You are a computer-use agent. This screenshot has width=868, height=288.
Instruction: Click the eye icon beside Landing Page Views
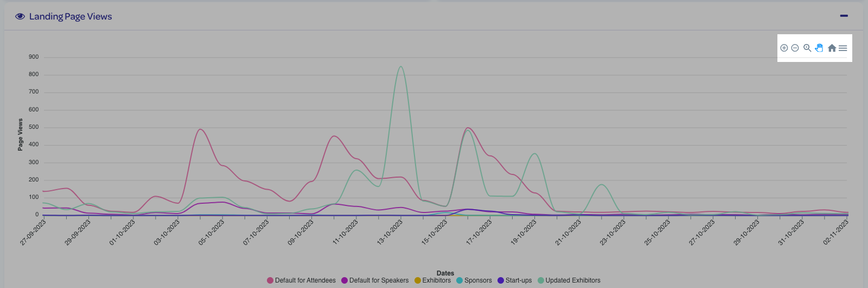pos(20,16)
